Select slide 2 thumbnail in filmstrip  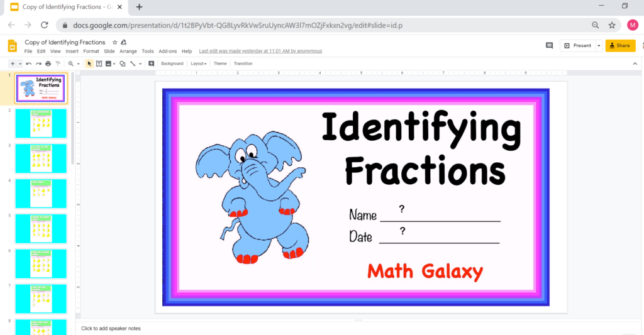pyautogui.click(x=41, y=123)
